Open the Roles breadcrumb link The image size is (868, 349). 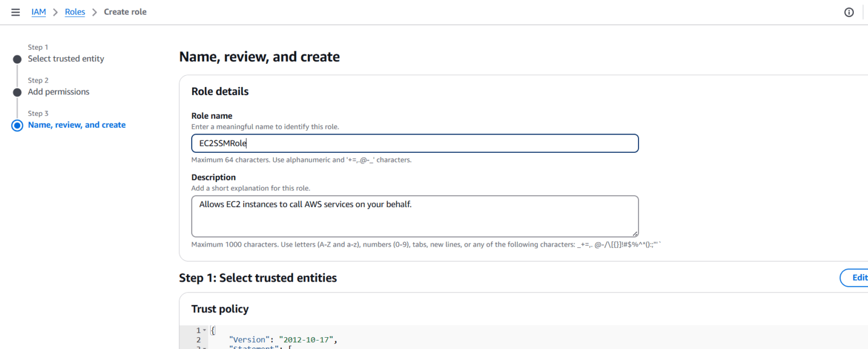point(75,12)
